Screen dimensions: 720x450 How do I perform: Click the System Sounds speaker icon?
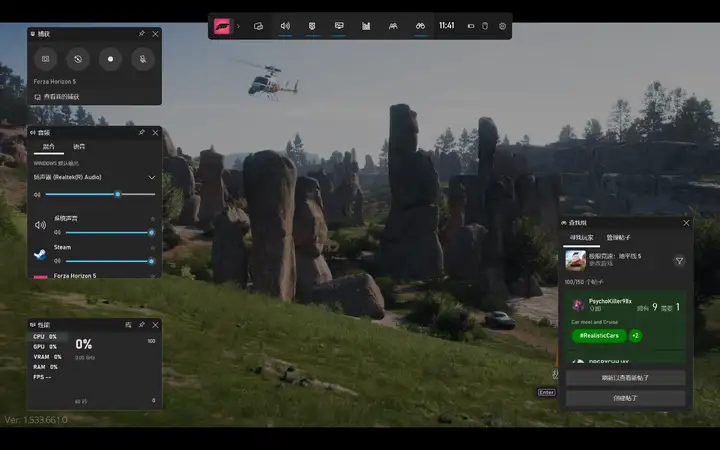tap(40, 225)
